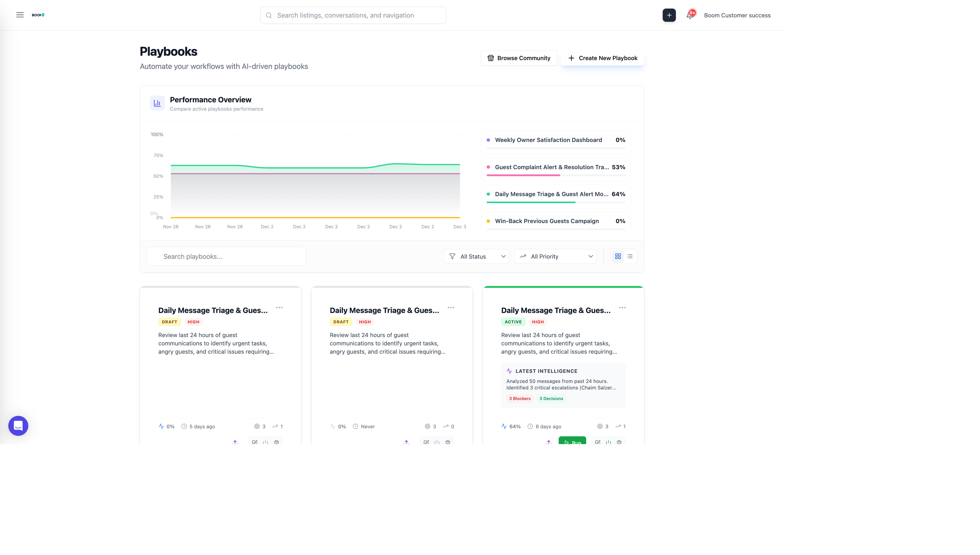Toggle activation on the active playbook

[608, 442]
